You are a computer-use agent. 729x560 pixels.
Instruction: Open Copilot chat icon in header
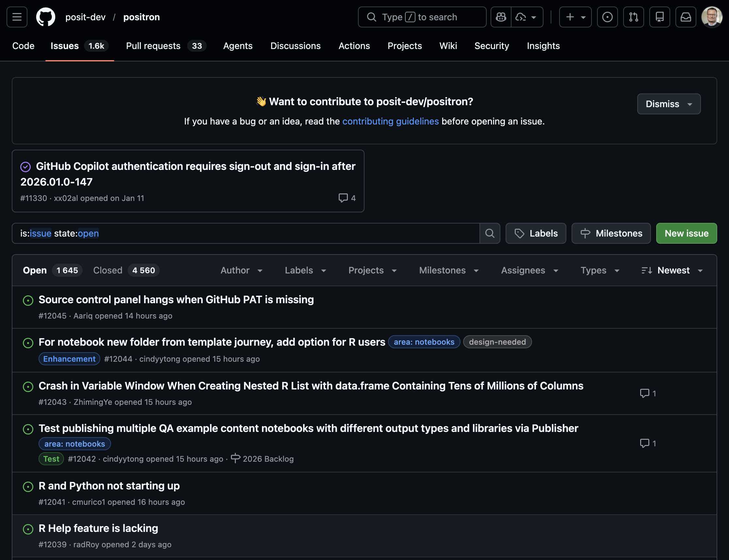point(501,17)
